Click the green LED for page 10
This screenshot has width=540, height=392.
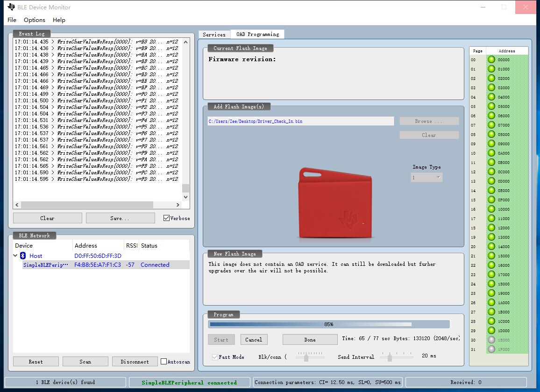coord(491,153)
